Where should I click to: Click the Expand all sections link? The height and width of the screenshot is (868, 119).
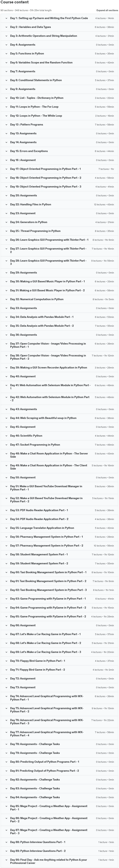(107, 11)
